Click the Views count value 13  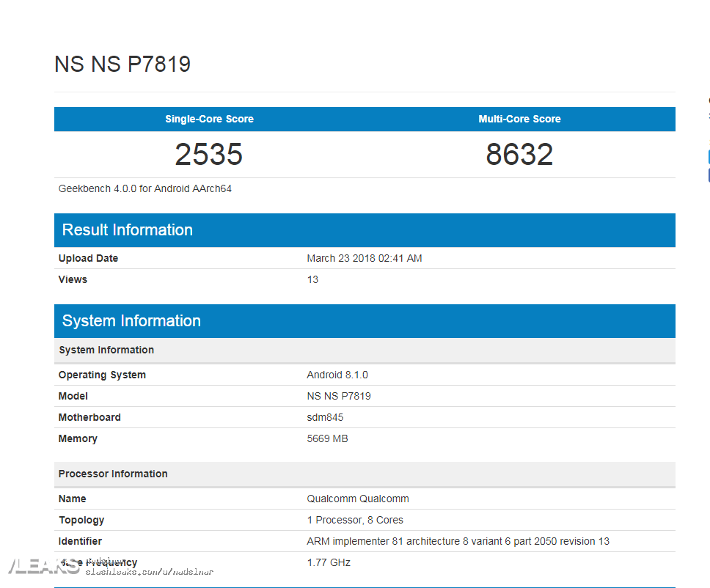click(x=312, y=279)
